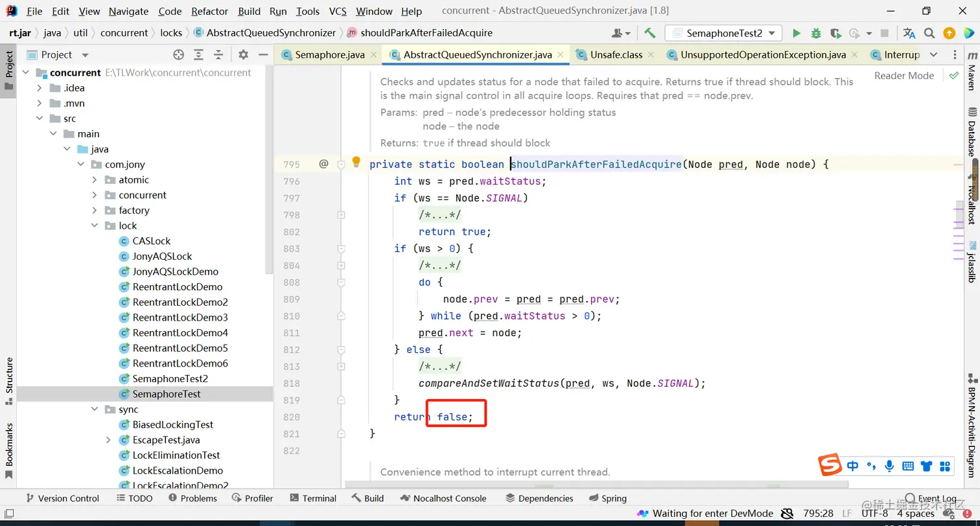Image resolution: width=980 pixels, height=526 pixels.
Task: Open the Nocalhost Console tool window
Action: 443,498
